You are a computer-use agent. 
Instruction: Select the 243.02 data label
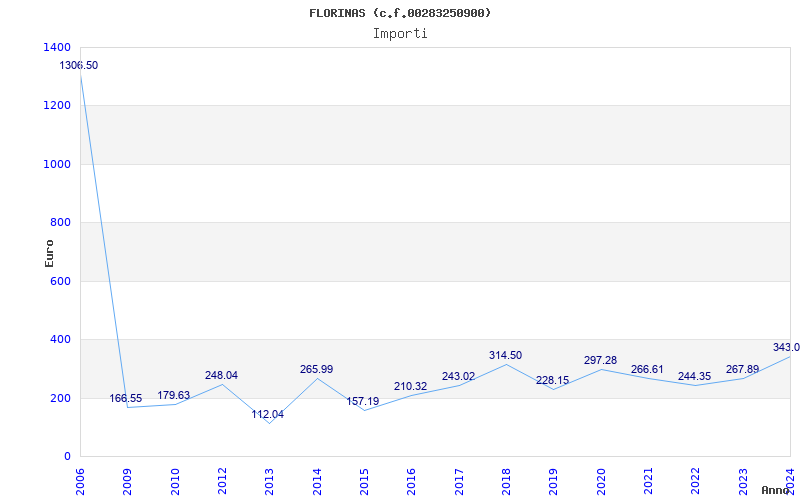point(458,377)
